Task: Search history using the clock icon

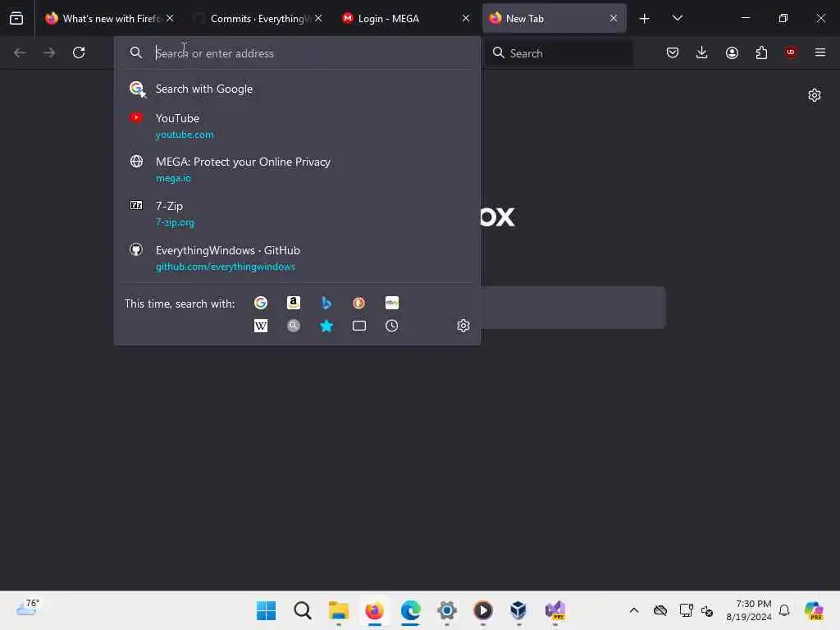Action: 391,326
